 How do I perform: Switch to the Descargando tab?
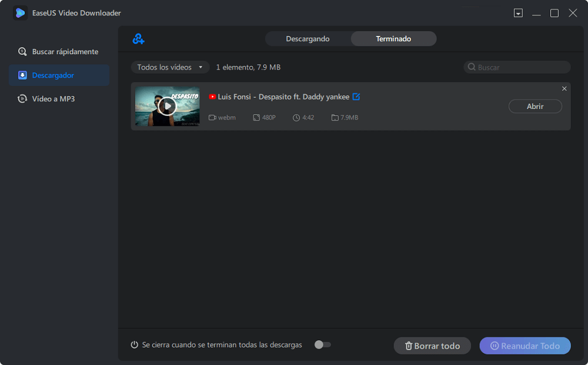308,39
